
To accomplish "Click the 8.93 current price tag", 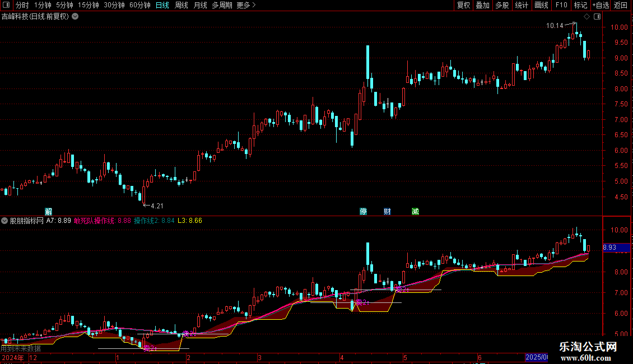I will 616,248.
